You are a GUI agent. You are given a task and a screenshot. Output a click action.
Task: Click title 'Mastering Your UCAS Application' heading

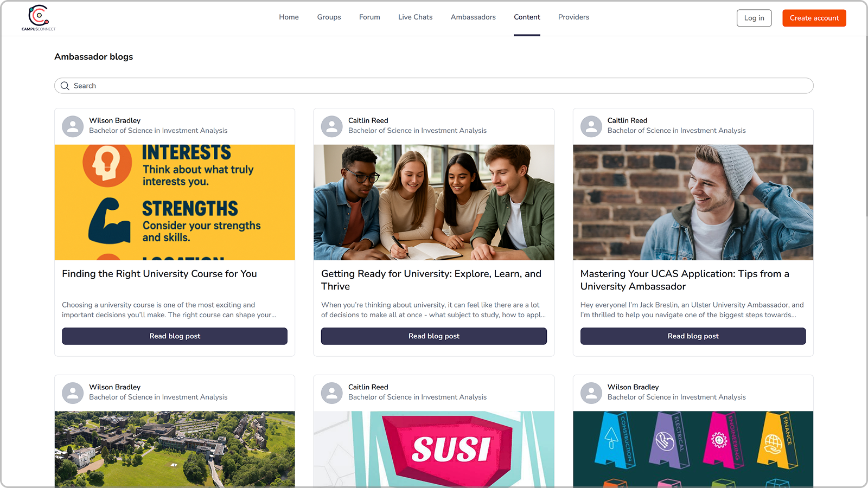tap(685, 280)
